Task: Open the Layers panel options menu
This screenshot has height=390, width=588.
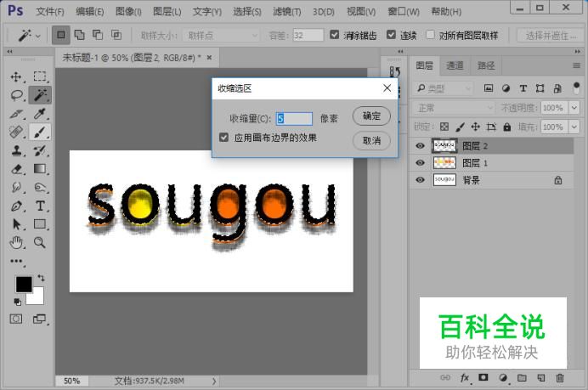Action: click(x=576, y=66)
